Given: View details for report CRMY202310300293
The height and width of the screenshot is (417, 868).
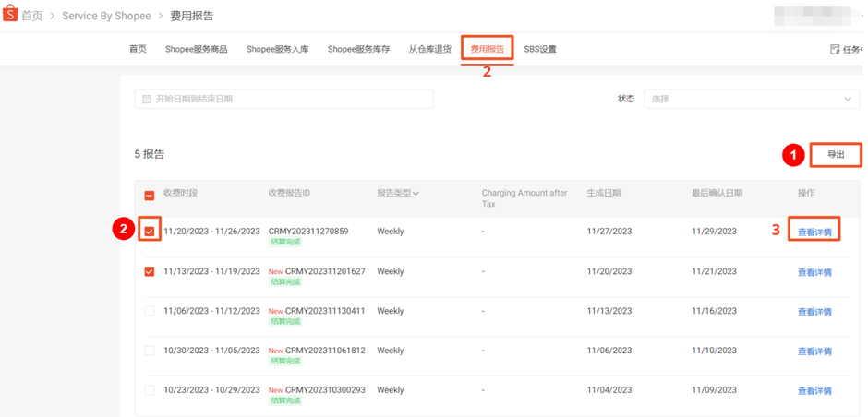Looking at the screenshot, I should [814, 391].
